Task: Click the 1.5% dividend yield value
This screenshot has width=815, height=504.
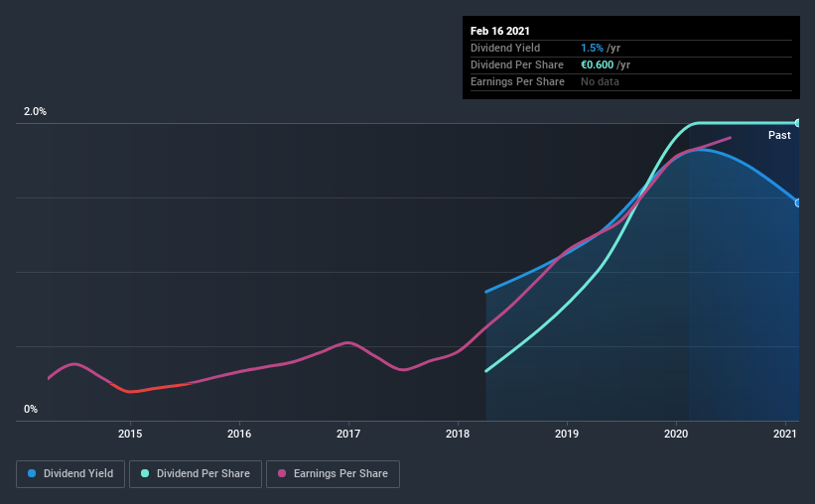Action: [592, 48]
